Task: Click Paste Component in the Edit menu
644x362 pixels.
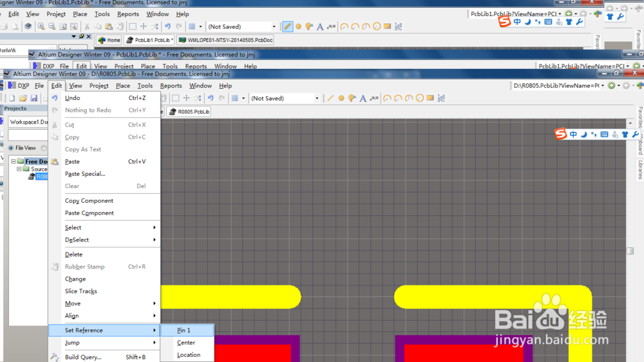Action: click(x=104, y=213)
